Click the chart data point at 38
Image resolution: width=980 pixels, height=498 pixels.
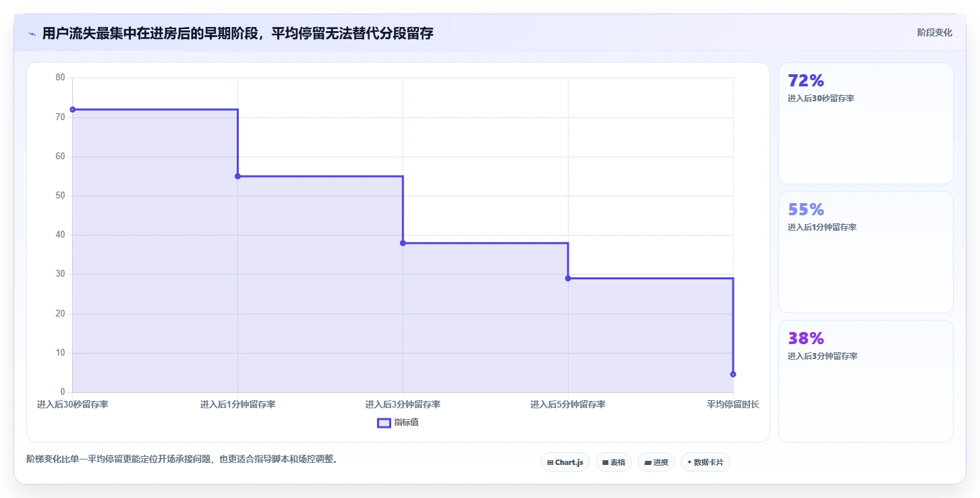click(x=403, y=243)
